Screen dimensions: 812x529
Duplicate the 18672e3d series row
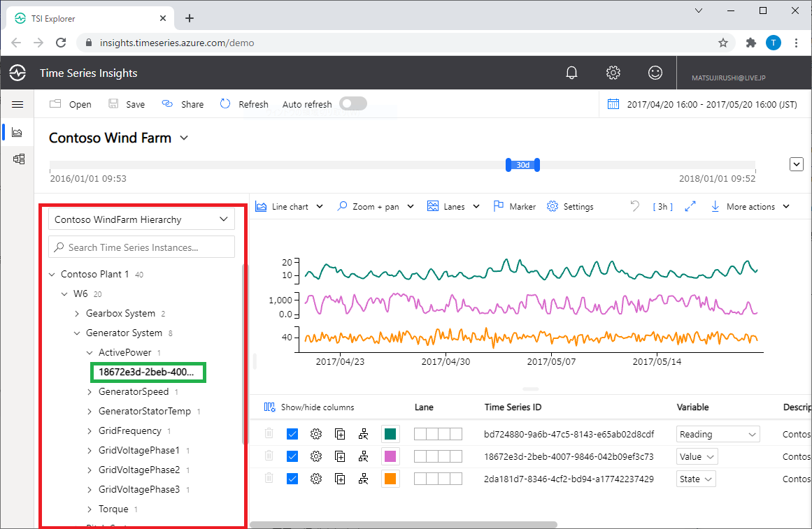point(340,456)
